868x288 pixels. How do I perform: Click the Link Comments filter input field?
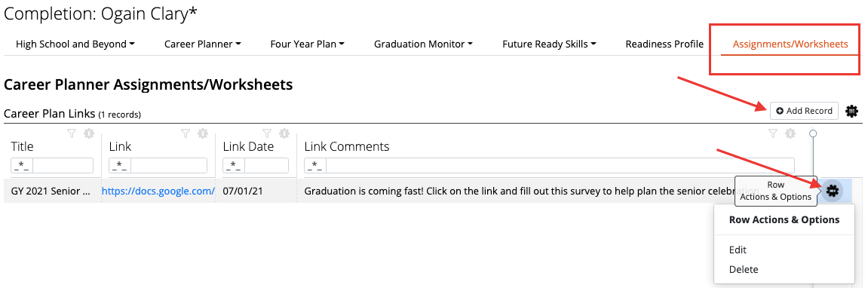pos(560,166)
